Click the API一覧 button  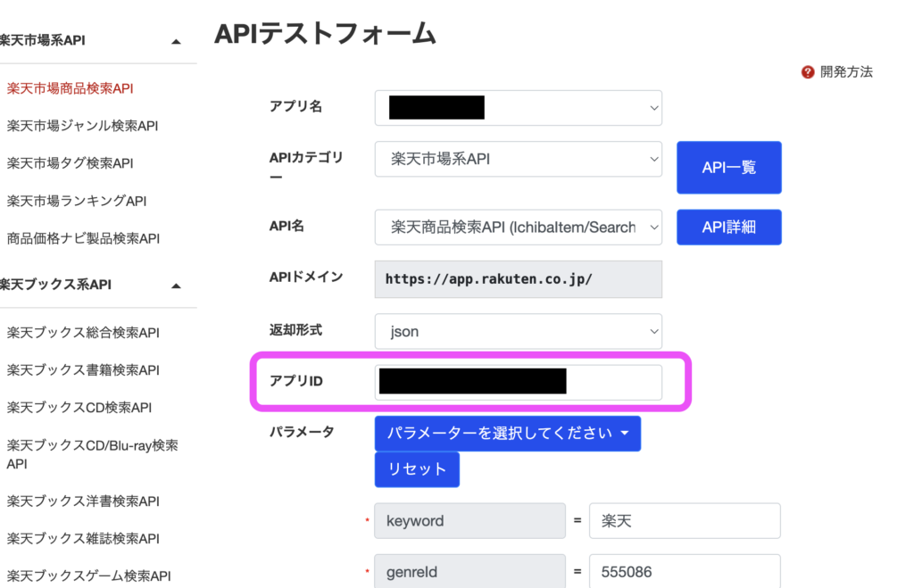point(728,167)
